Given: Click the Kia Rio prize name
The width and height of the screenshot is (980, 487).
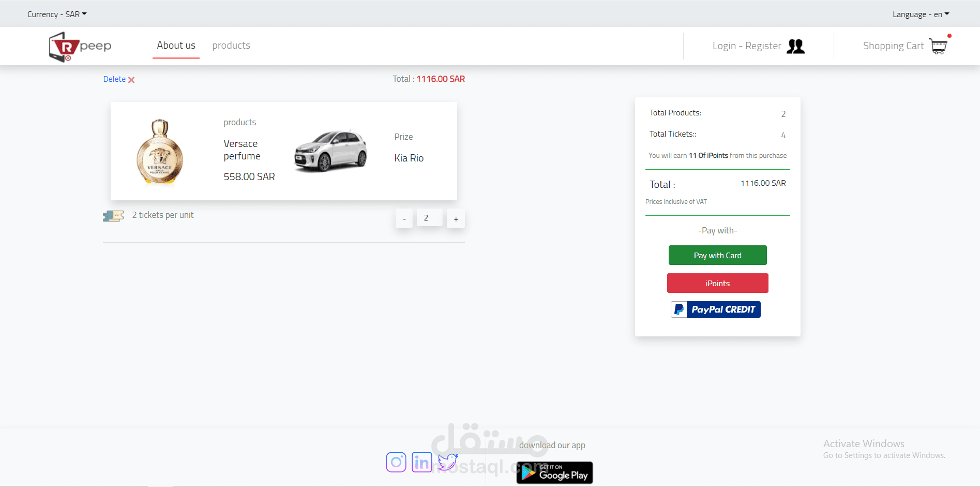Looking at the screenshot, I should coord(409,158).
